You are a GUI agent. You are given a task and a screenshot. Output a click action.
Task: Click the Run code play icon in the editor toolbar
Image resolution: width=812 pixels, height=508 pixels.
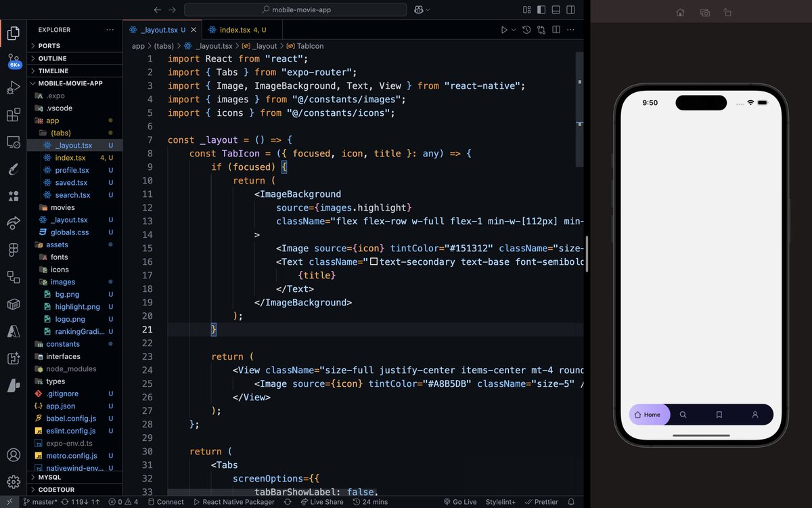[x=503, y=30]
